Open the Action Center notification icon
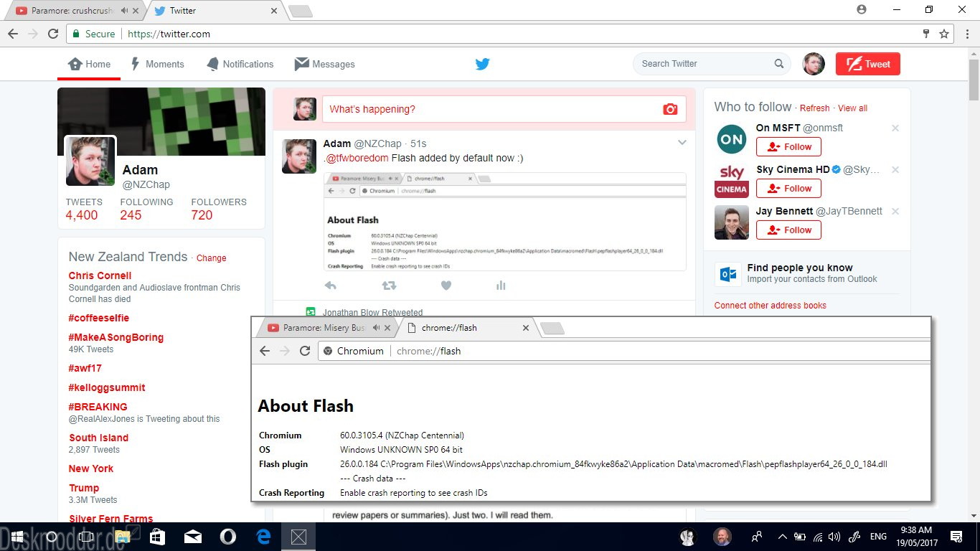This screenshot has height=551, width=980. click(956, 537)
